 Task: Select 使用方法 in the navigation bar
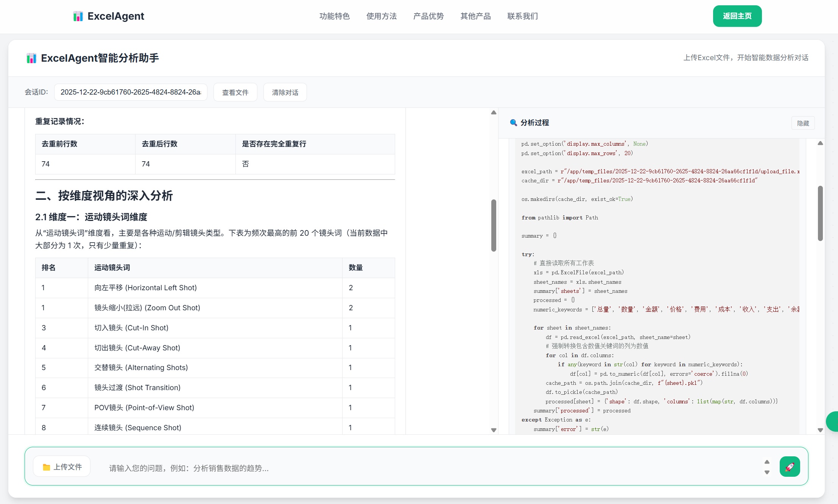coord(382,16)
